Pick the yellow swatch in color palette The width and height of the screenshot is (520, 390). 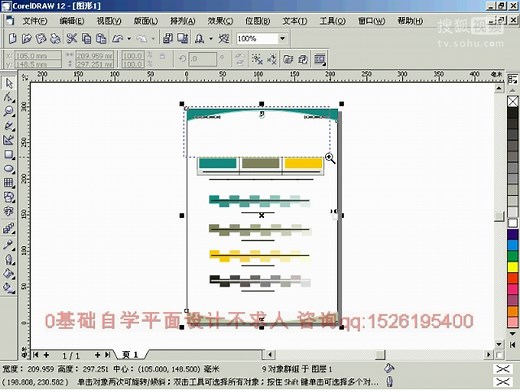(x=513, y=267)
